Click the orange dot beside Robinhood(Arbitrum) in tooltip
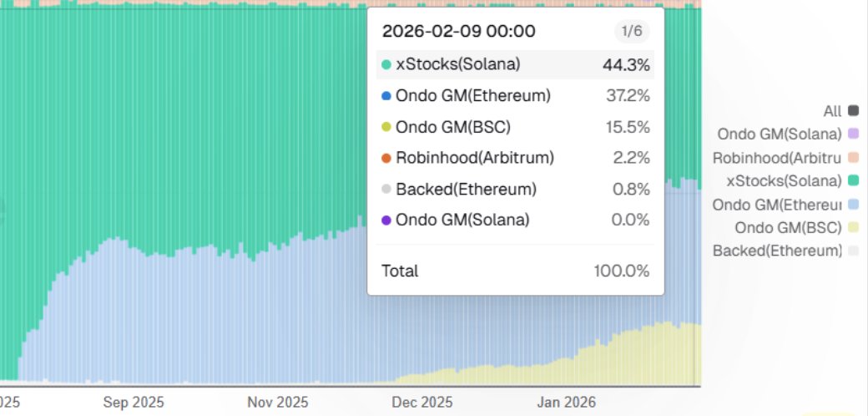Viewport: 868px width, 416px height. point(386,158)
